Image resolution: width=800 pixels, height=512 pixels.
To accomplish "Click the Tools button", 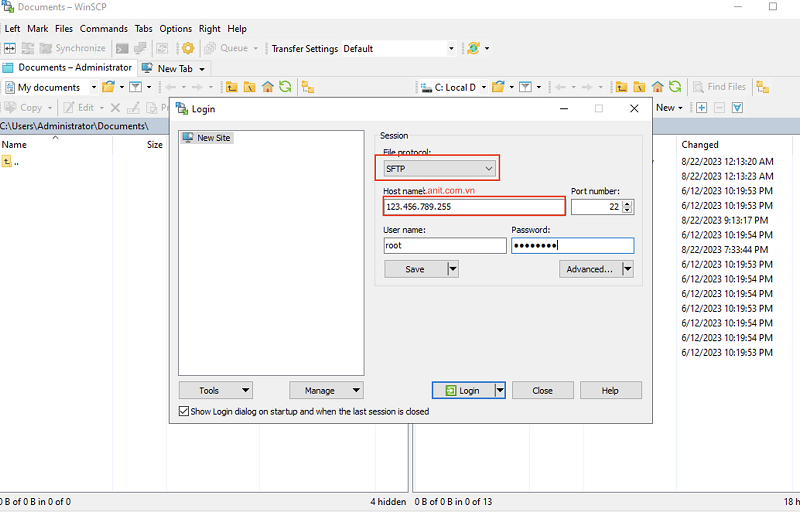I will pos(216,391).
